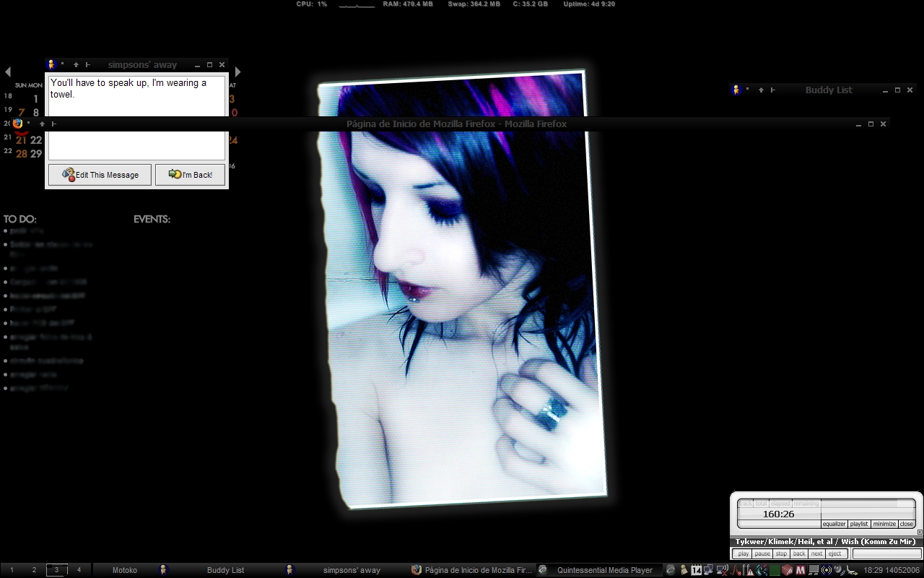Open Quintessential Media Player taskbar item
This screenshot has height=578, width=924.
click(x=598, y=570)
